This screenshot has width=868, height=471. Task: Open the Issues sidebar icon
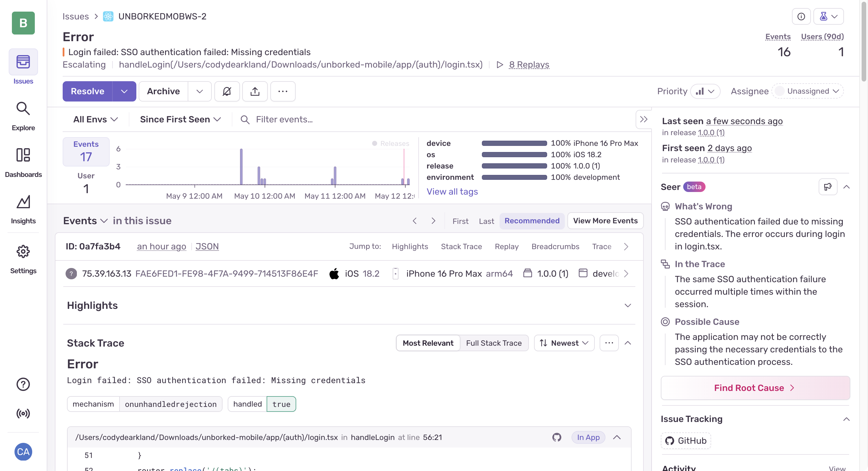pyautogui.click(x=23, y=62)
